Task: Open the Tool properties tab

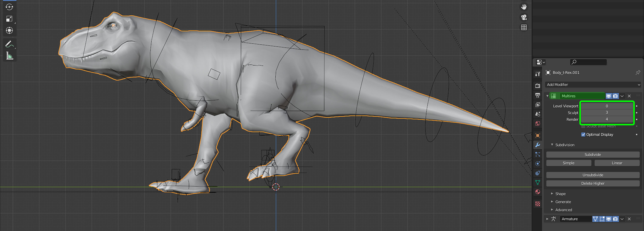Action: tap(538, 74)
